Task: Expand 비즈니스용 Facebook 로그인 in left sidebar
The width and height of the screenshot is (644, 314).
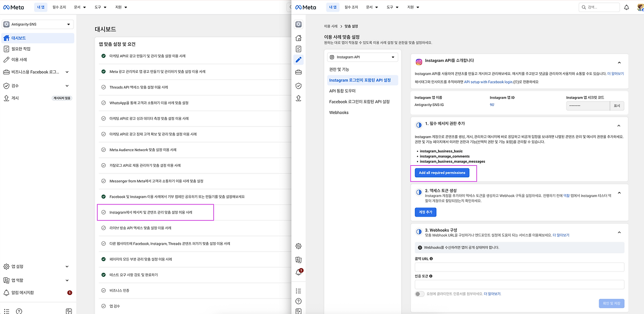Action: pyautogui.click(x=67, y=72)
